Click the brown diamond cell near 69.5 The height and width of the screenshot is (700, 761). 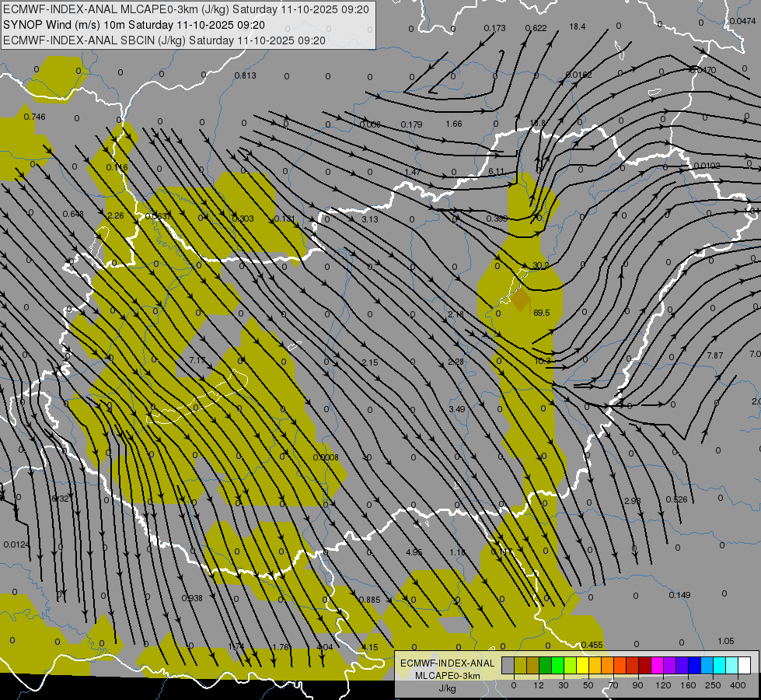(522, 299)
